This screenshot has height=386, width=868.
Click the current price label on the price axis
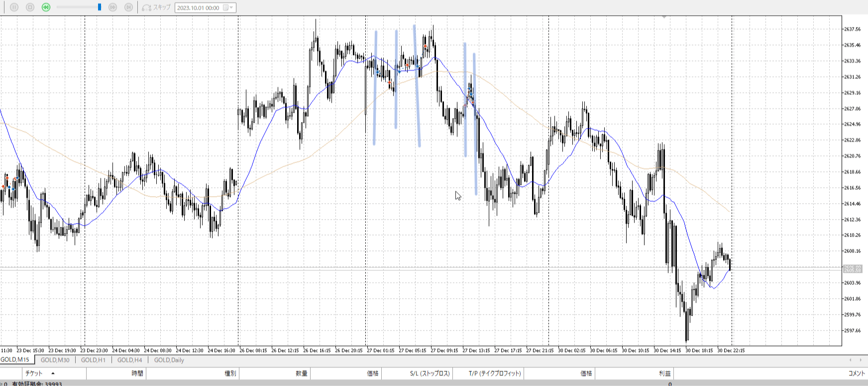tap(853, 269)
